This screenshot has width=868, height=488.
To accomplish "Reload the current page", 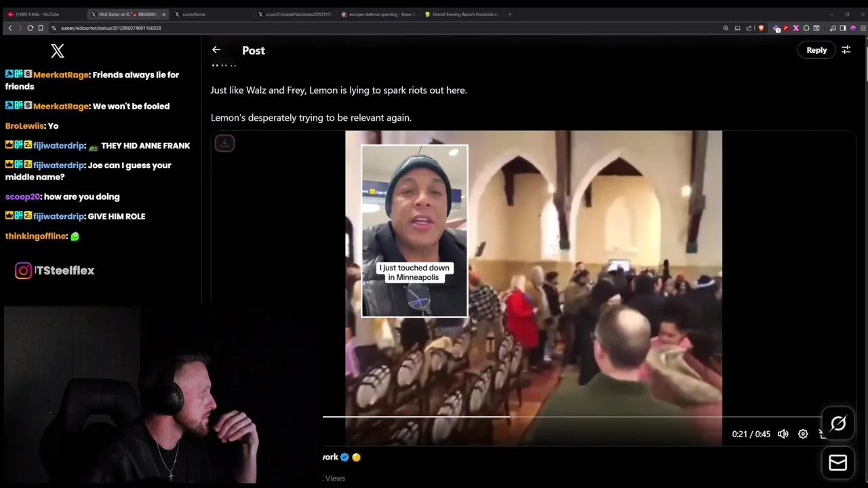I will click(30, 28).
